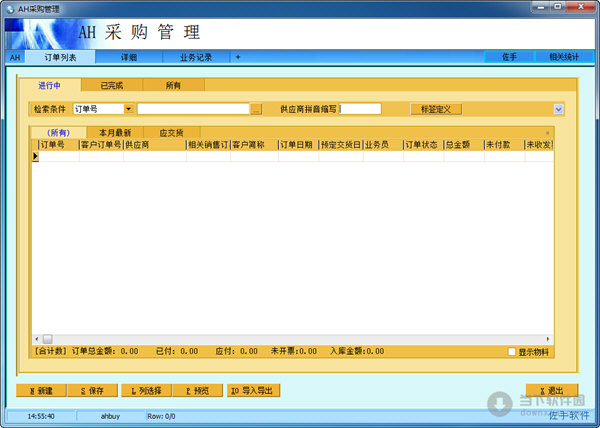Select the 所有 status tab
The height and width of the screenshot is (428, 600).
tap(173, 85)
